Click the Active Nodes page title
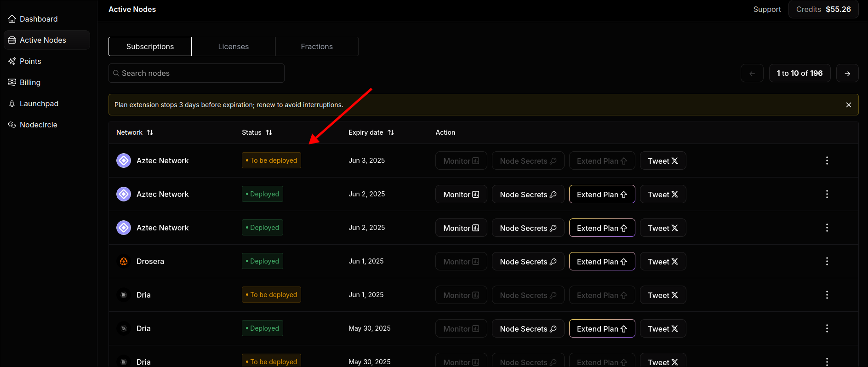The width and height of the screenshot is (868, 367). coord(132,9)
